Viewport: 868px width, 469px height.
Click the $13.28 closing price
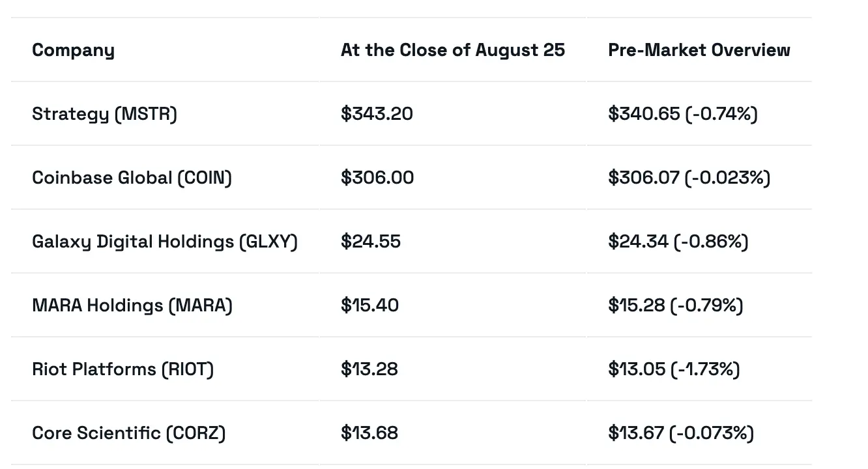[x=369, y=369]
